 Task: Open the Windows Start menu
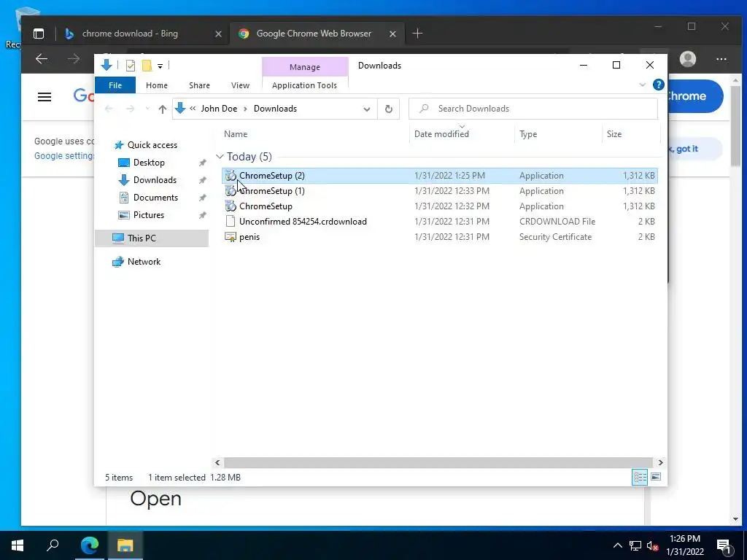pyautogui.click(x=18, y=545)
